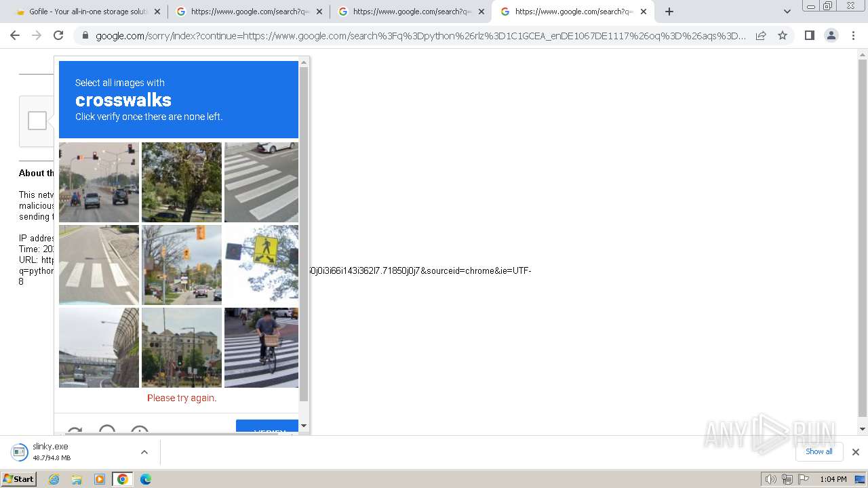Viewport: 868px width, 488px height.
Task: Click the browser forward arrow
Action: (x=37, y=35)
